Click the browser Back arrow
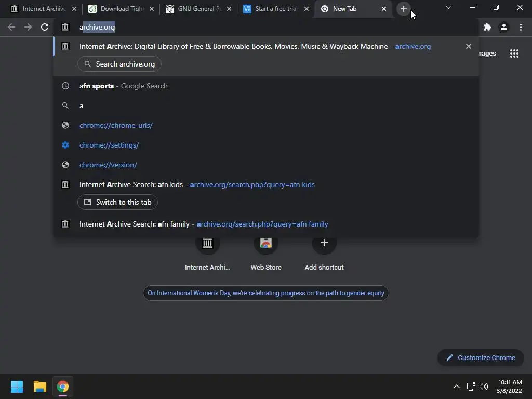This screenshot has height=399, width=532. click(x=11, y=27)
